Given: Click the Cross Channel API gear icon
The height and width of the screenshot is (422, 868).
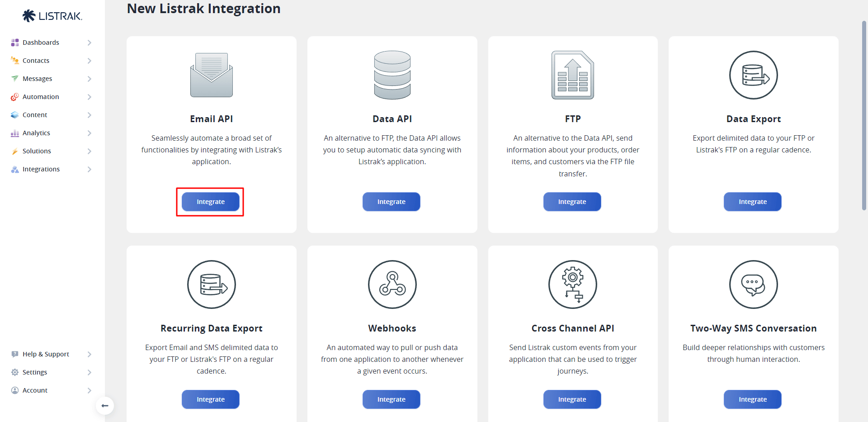Looking at the screenshot, I should pyautogui.click(x=572, y=284).
